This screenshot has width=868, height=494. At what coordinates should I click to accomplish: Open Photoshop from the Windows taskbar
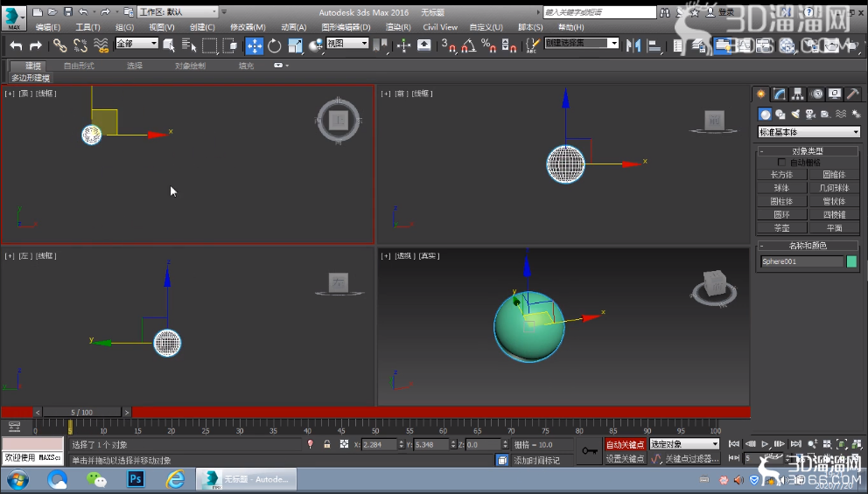(x=136, y=479)
